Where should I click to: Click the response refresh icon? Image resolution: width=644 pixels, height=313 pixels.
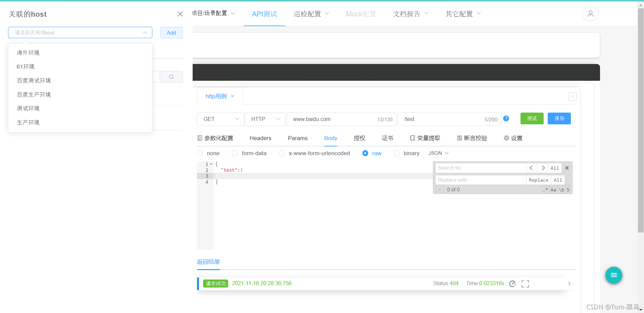[512, 284]
